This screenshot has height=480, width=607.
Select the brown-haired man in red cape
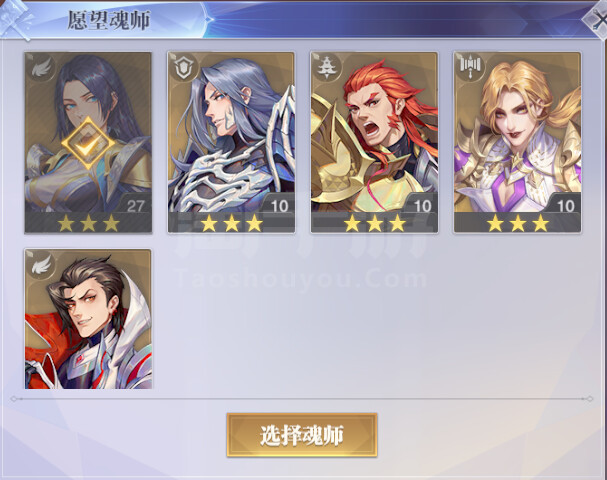[x=88, y=319]
